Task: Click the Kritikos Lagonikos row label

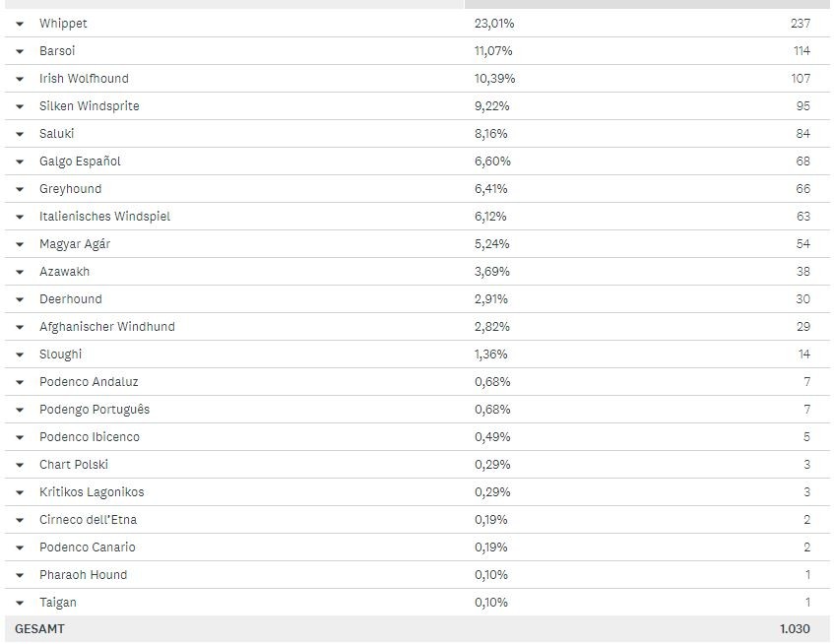Action: click(x=92, y=492)
